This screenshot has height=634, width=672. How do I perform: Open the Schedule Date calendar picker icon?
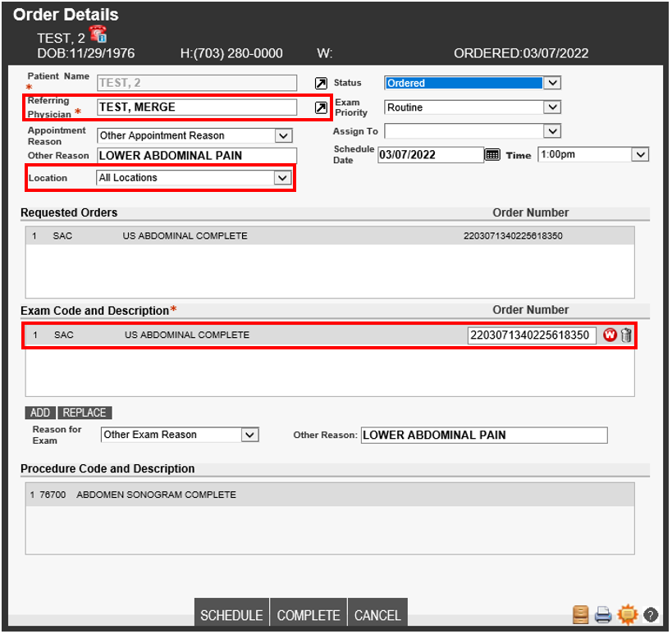point(492,155)
